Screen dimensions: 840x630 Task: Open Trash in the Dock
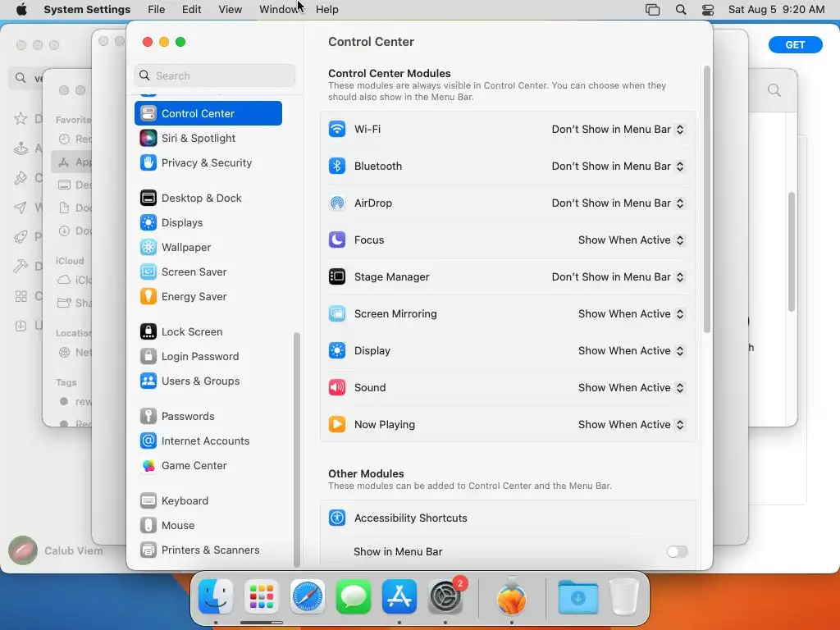[624, 597]
